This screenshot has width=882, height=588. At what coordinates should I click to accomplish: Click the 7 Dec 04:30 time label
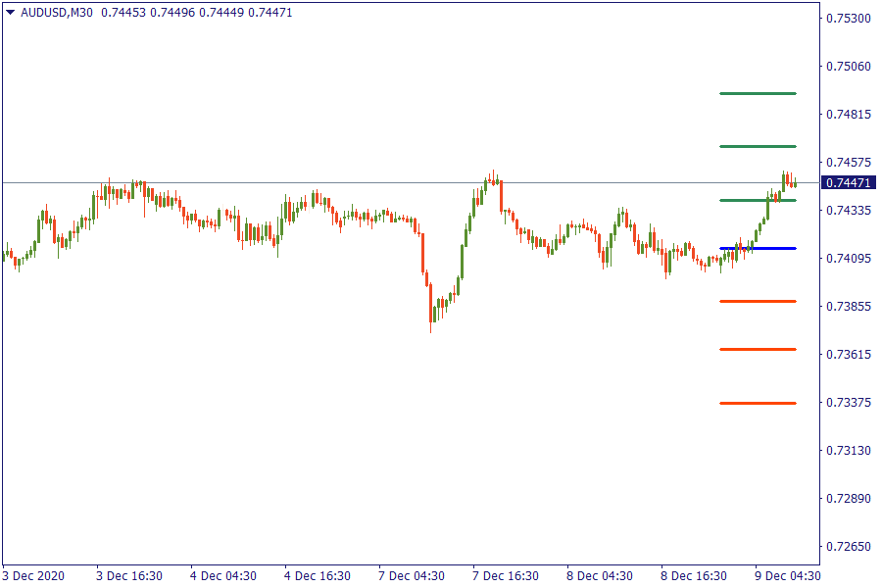pos(412,575)
